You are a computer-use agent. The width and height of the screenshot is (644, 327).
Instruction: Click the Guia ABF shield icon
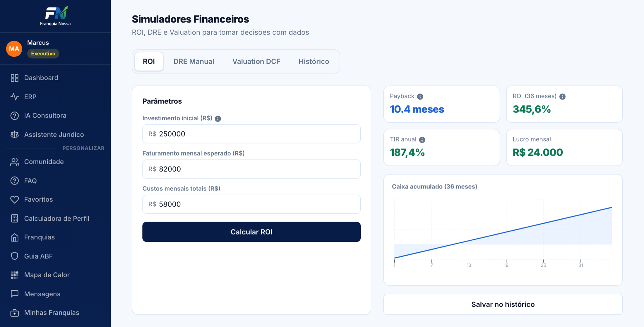pyautogui.click(x=14, y=256)
